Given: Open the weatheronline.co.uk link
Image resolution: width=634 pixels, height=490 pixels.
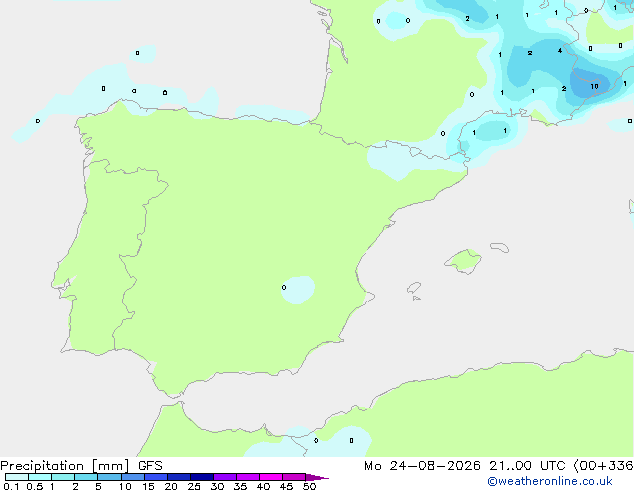Looking at the screenshot, I should [x=550, y=481].
